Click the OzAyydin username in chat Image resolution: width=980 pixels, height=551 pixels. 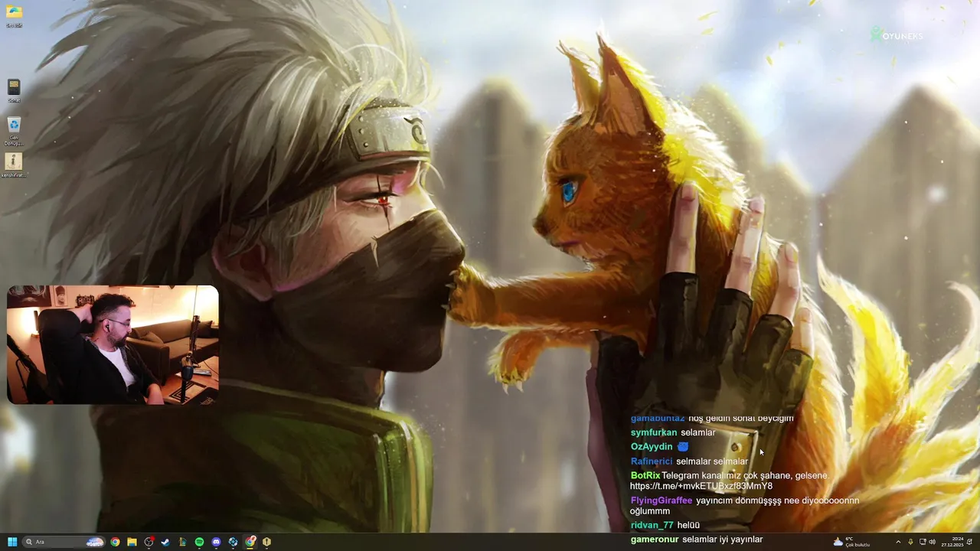click(652, 447)
